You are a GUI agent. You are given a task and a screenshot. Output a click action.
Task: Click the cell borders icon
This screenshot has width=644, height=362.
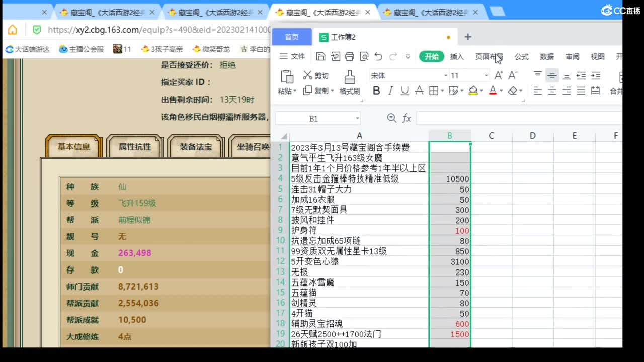433,91
